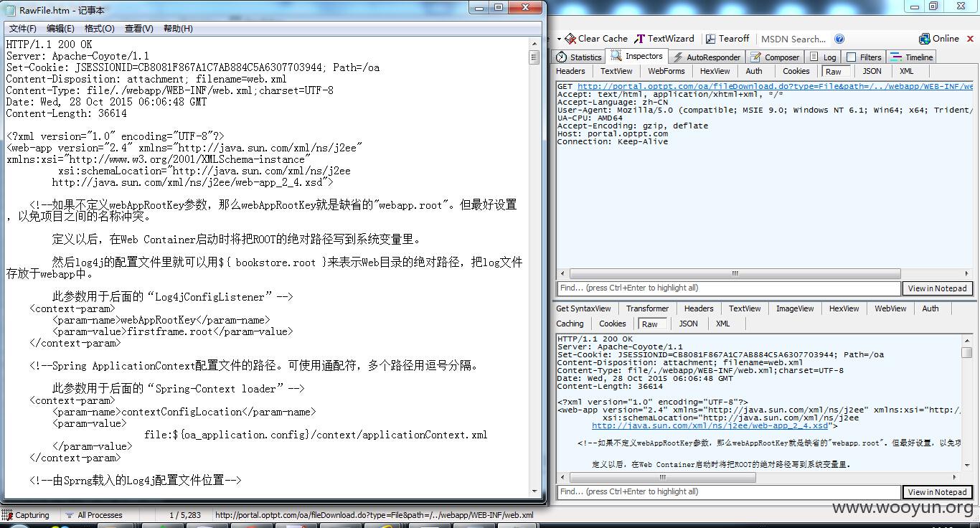Viewport: 980px width, 528px height.
Task: Open Notepad 帮助(H) menu
Action: point(178,29)
